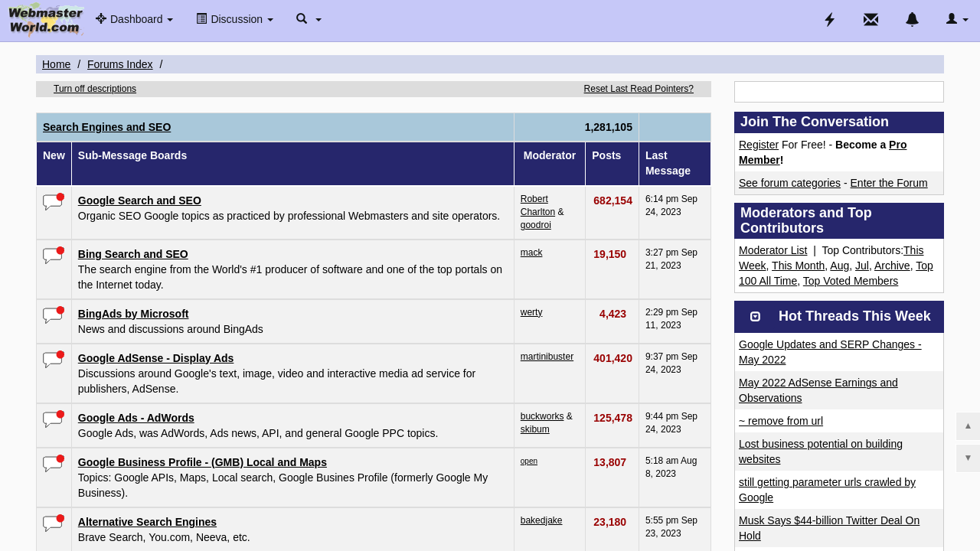Open Google AdSense - Display Ads board
This screenshot has height=551, width=980.
[x=155, y=358]
